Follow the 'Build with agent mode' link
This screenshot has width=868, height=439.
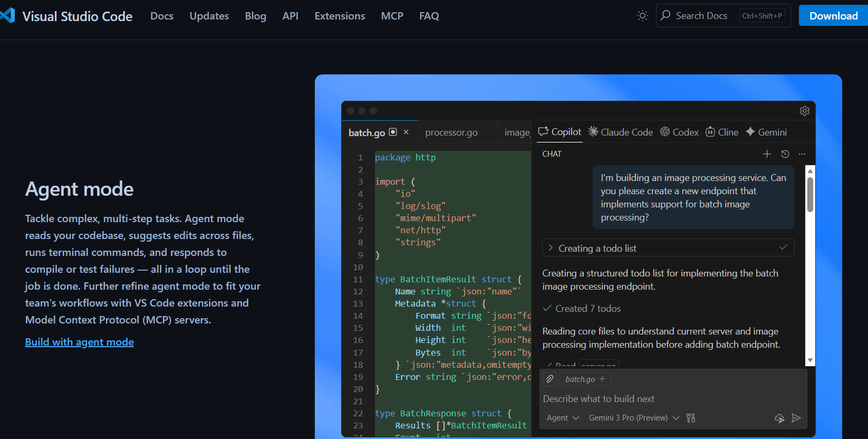pyautogui.click(x=80, y=342)
